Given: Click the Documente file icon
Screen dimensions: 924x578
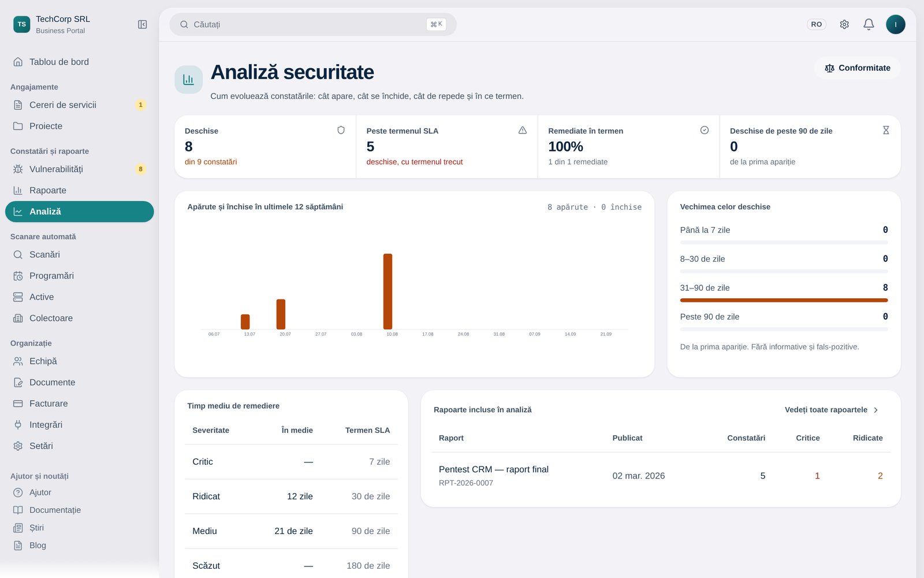Looking at the screenshot, I should [18, 383].
